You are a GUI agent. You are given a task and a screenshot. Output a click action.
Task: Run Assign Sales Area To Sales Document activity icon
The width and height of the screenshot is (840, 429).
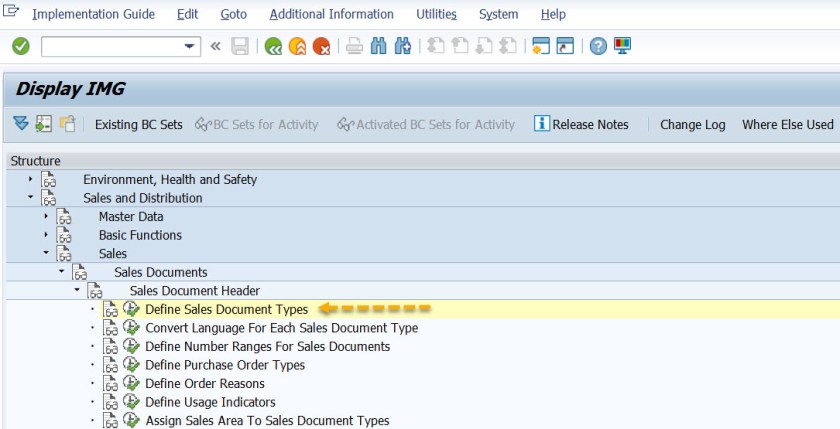point(131,420)
